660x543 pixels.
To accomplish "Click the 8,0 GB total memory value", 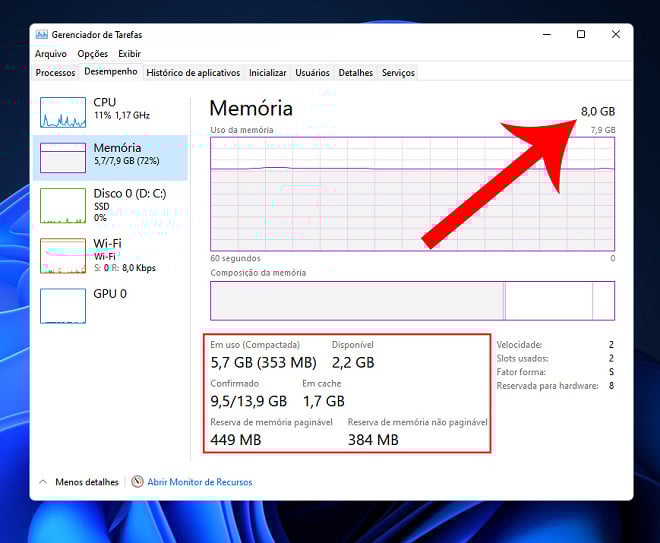I will coord(598,112).
